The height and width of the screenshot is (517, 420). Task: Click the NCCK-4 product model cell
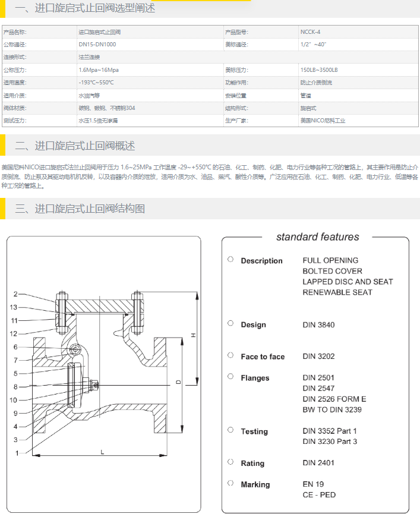point(310,32)
